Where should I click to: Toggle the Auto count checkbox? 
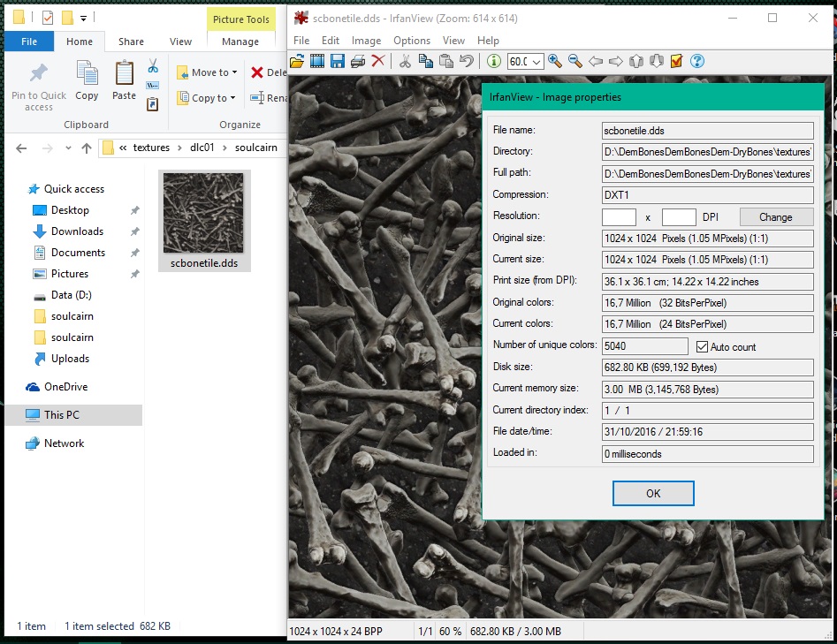click(703, 347)
